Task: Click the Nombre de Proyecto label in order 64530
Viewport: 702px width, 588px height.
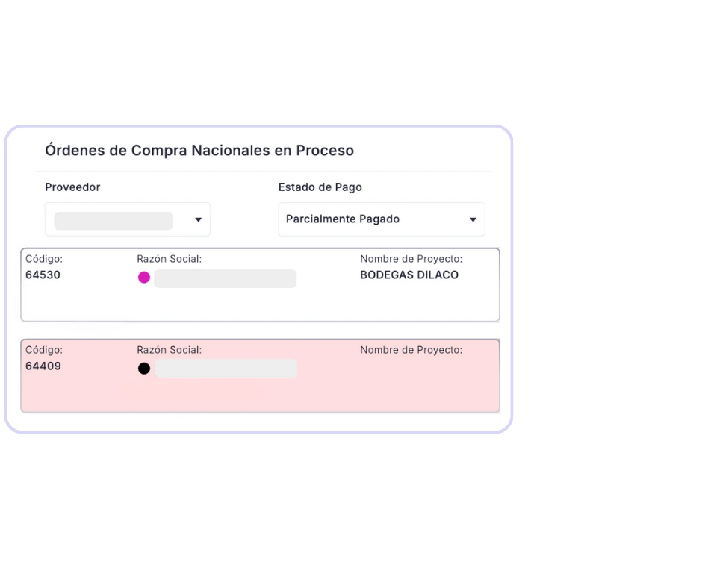Action: pos(411,259)
